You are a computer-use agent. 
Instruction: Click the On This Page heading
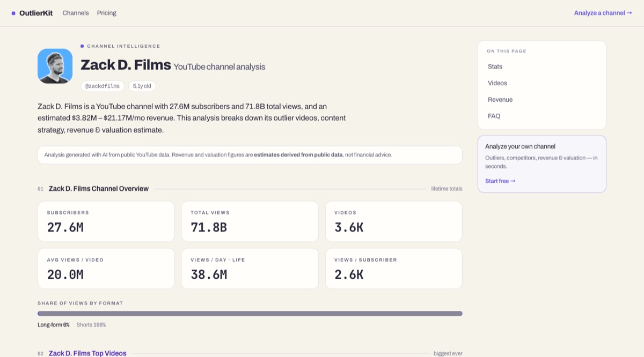point(507,51)
